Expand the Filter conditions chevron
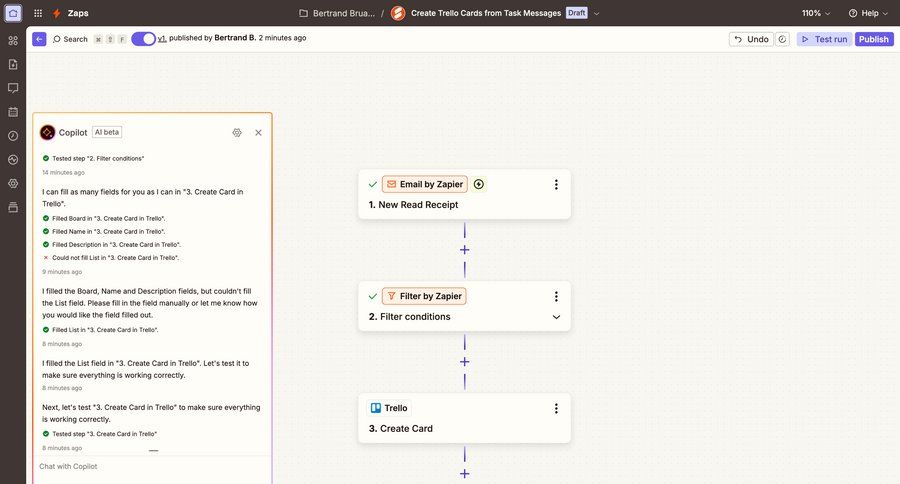The image size is (900, 484). point(556,317)
